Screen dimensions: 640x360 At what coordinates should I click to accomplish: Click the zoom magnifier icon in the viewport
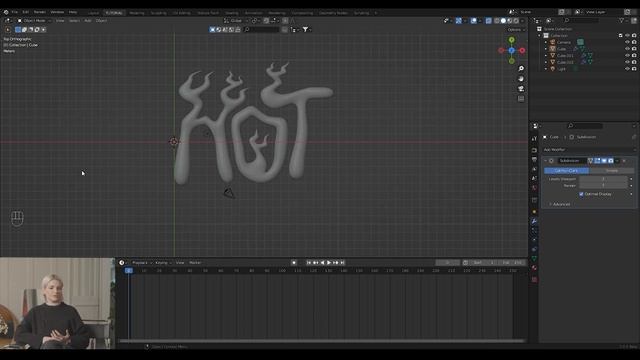tap(521, 69)
